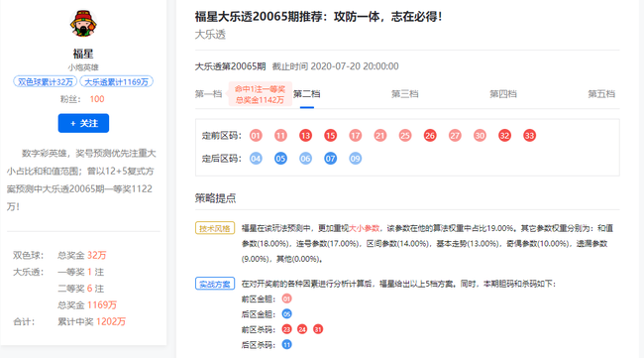
Task: Click 前区杀码 red ball 31
Action: click(x=318, y=329)
